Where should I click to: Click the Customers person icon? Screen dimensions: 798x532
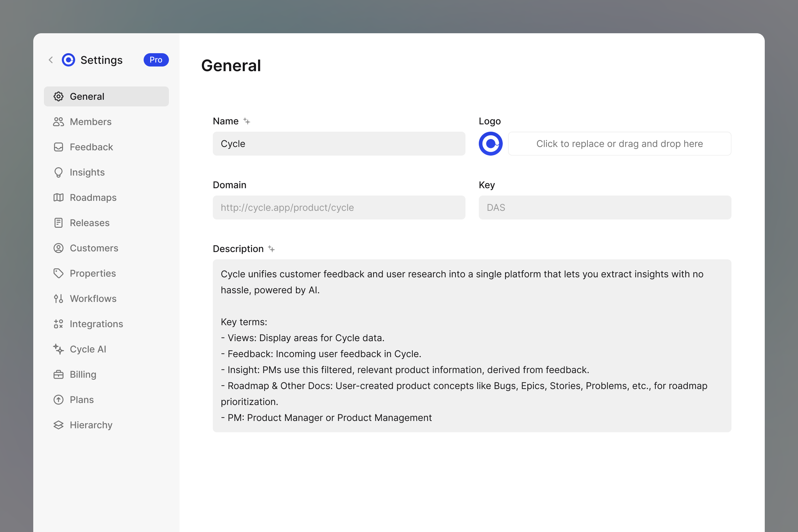tap(59, 248)
